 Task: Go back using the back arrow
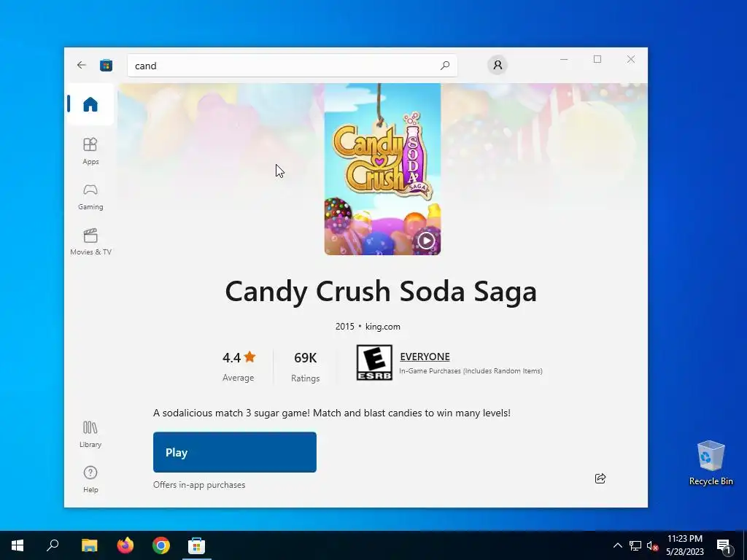click(82, 65)
